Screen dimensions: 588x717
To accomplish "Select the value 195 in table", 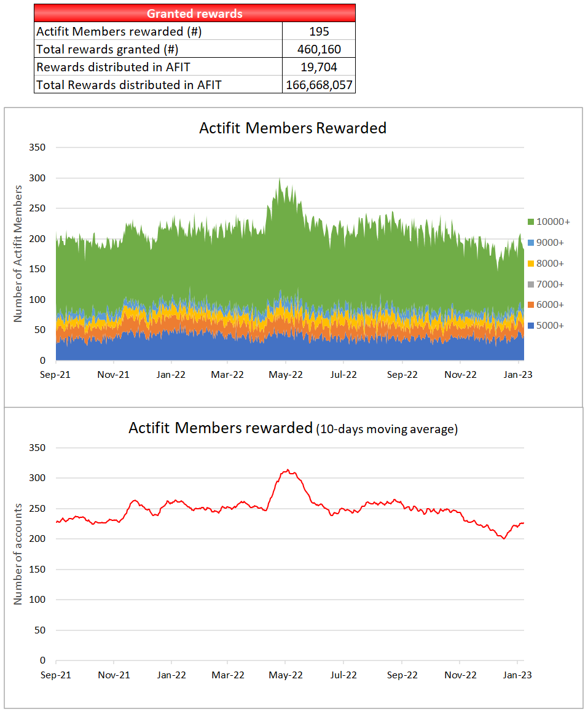I will tap(319, 31).
